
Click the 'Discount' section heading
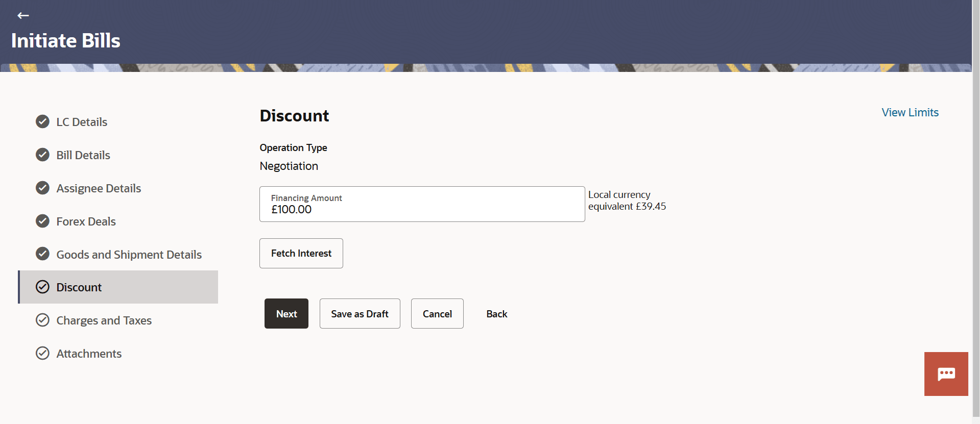[x=294, y=116]
